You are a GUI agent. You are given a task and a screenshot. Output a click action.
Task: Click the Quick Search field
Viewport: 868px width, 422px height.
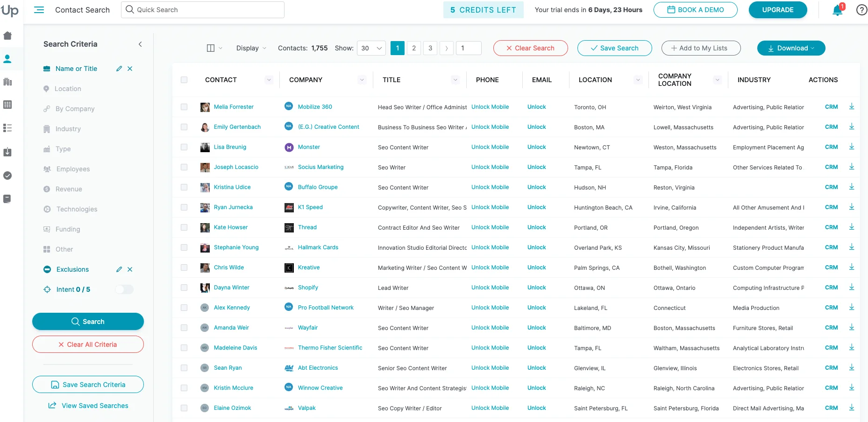pos(203,10)
